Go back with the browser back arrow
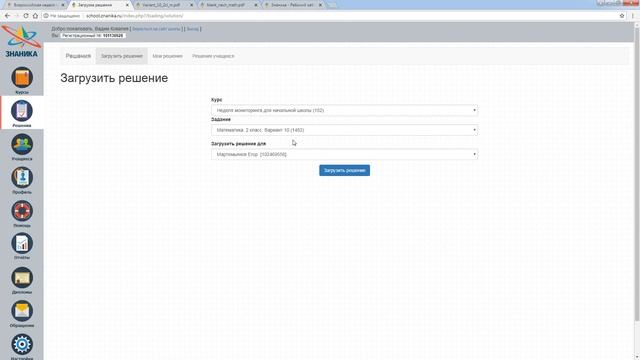640x360 pixels. [7, 16]
